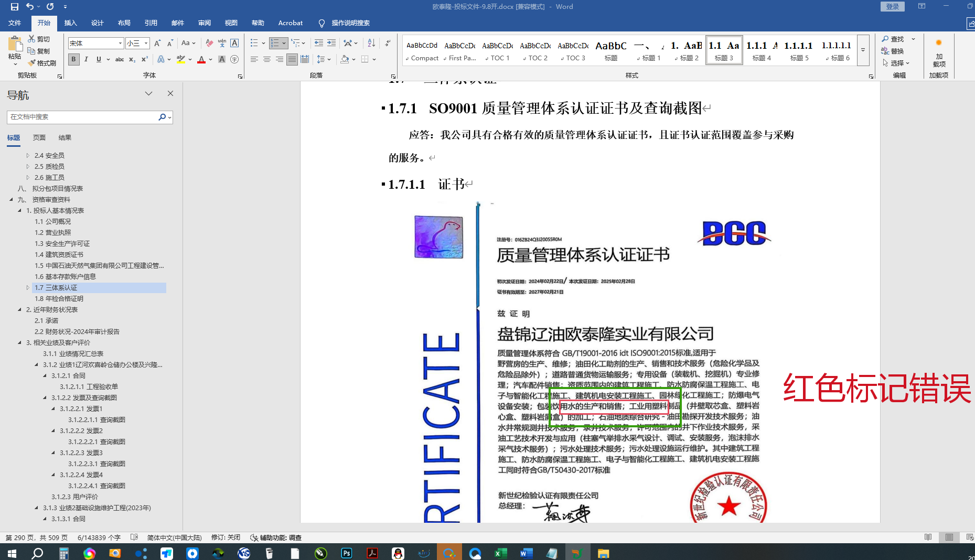Save the document with the floppy disk icon
Image resolution: width=975 pixels, height=560 pixels.
pyautogui.click(x=14, y=7)
